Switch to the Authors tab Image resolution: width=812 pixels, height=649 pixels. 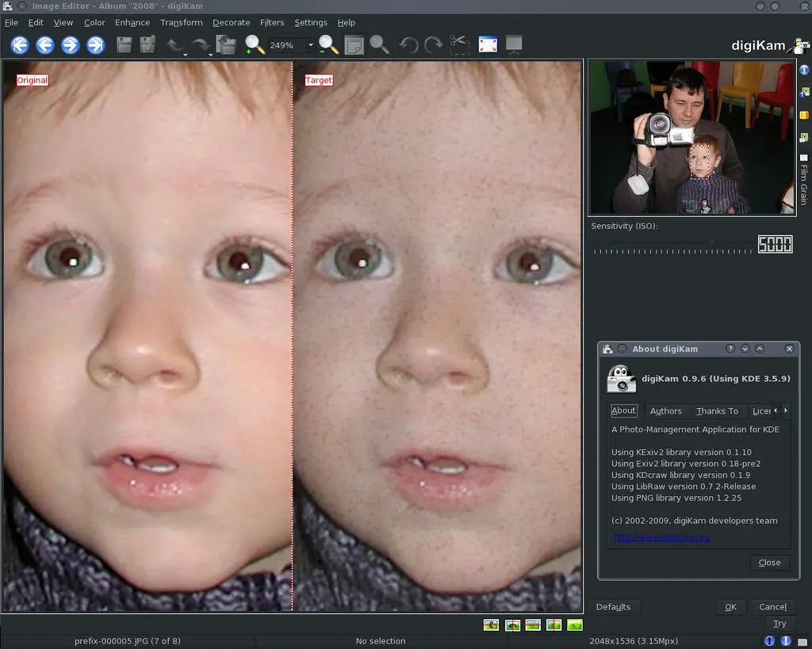pos(665,410)
